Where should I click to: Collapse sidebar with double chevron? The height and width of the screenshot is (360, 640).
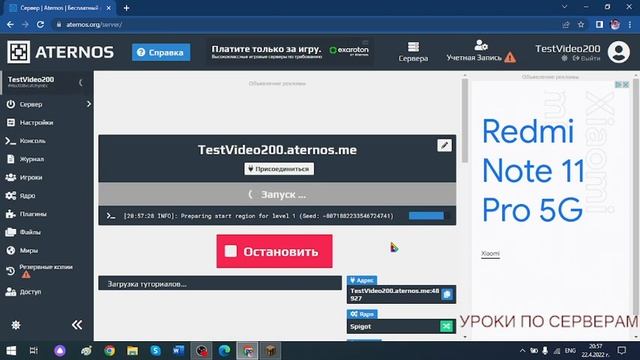[x=77, y=325]
